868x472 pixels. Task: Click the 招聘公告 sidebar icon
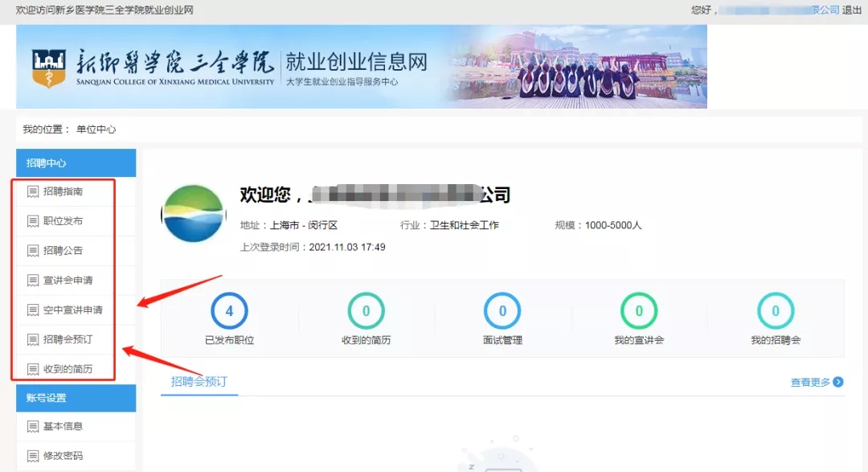[x=33, y=251]
